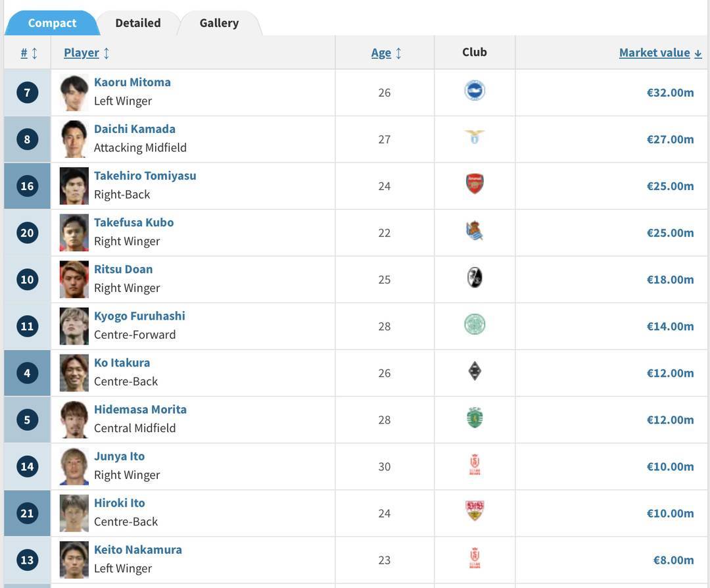This screenshot has width=710, height=588.
Task: Open the Arsenal club crest icon
Action: click(475, 184)
